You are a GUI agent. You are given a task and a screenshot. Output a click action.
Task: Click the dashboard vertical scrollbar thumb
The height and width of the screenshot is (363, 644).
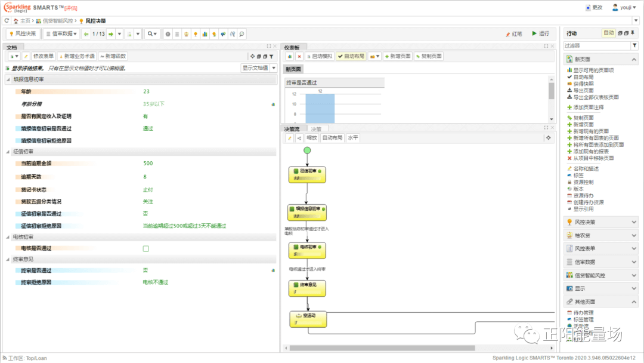[x=551, y=90]
